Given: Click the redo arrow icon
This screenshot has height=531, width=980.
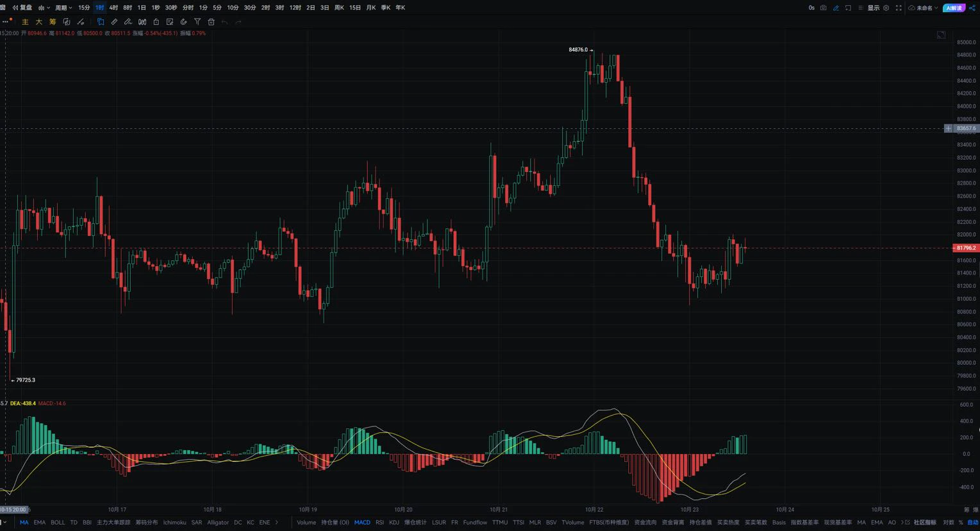Looking at the screenshot, I should [x=238, y=22].
